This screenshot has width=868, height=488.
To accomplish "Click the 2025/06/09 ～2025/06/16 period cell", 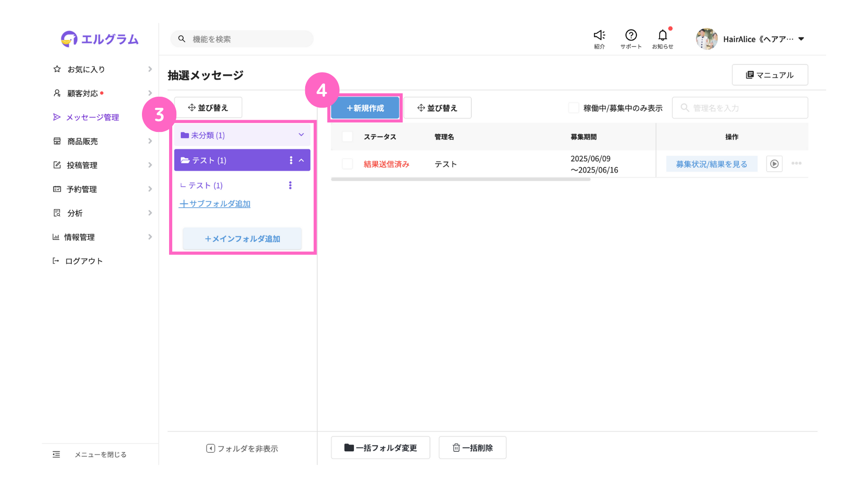I will [x=594, y=164].
